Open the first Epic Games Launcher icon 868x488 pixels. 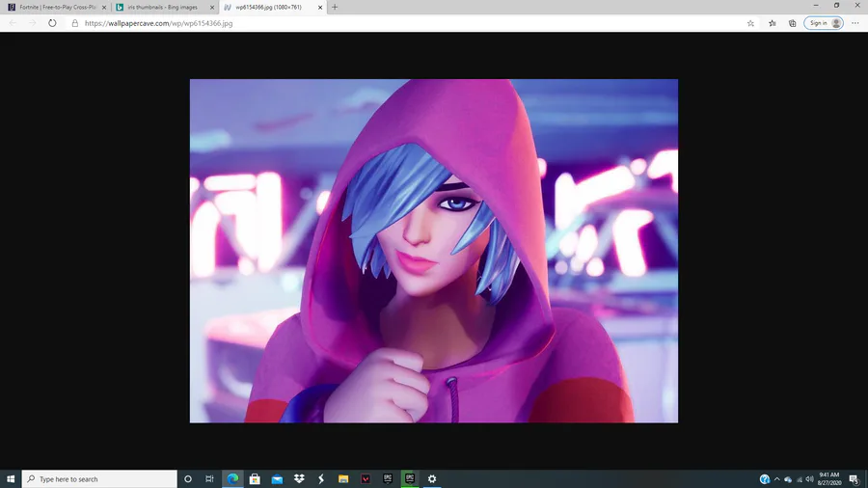click(x=388, y=478)
